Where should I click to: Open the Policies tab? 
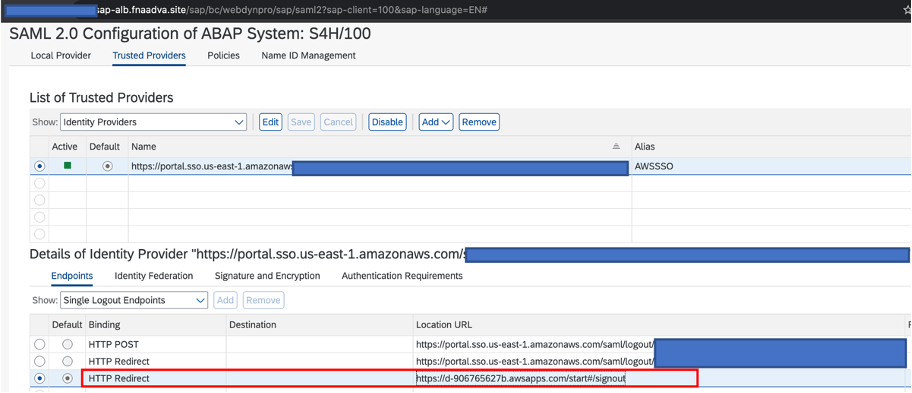pos(223,56)
